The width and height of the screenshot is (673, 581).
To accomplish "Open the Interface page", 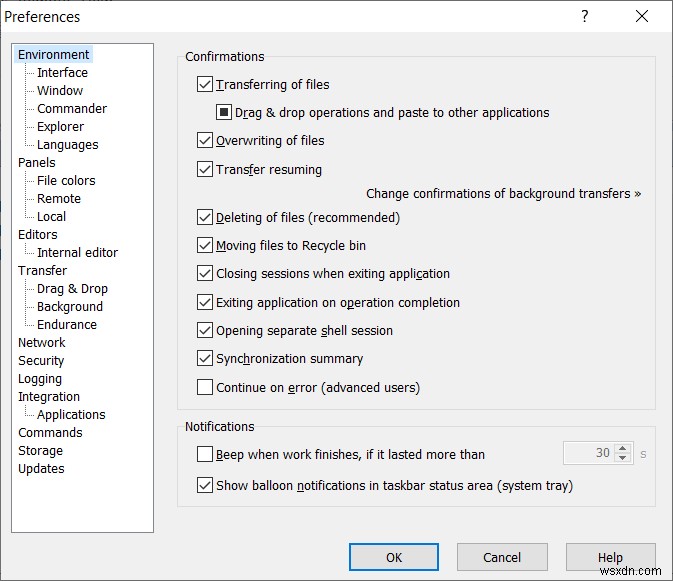I will point(62,73).
